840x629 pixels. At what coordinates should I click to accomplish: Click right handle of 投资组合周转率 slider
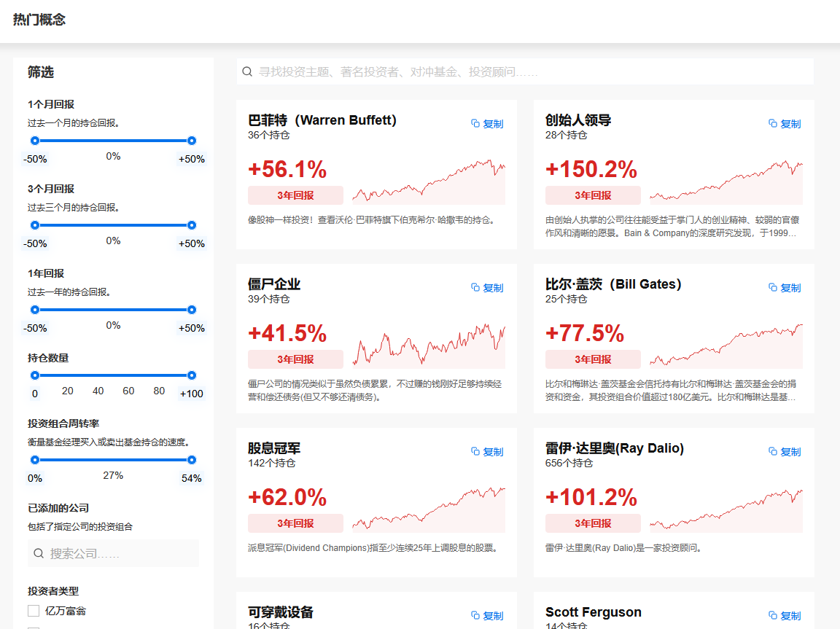coord(191,460)
